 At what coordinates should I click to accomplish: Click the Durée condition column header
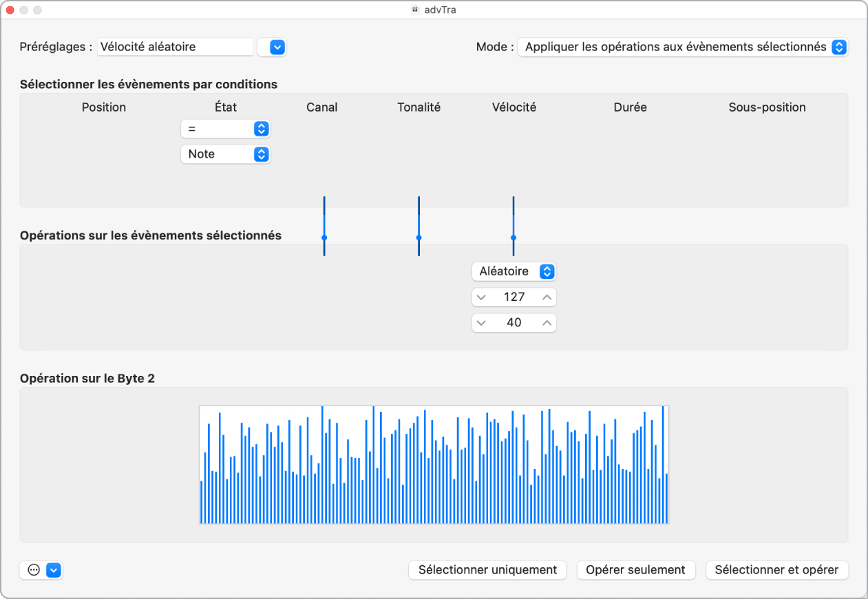pyautogui.click(x=630, y=107)
